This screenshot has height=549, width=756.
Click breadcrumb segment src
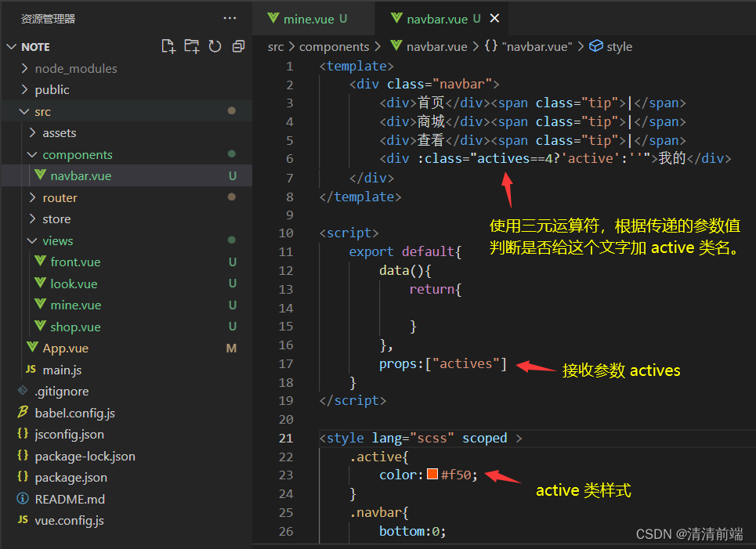[x=276, y=47]
